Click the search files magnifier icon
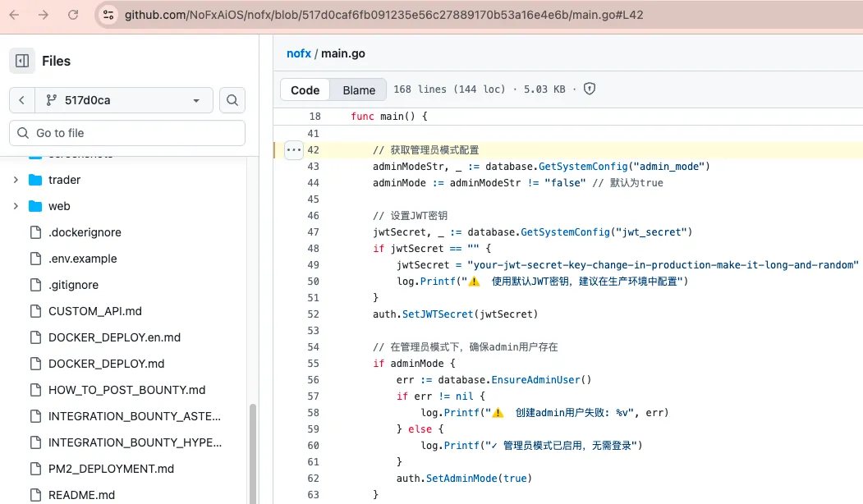Image resolution: width=863 pixels, height=504 pixels. point(232,100)
